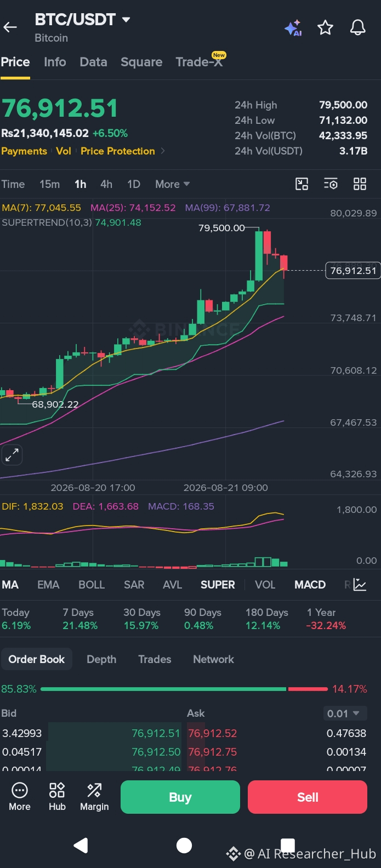Toggle the AVL indicator

pos(172,585)
